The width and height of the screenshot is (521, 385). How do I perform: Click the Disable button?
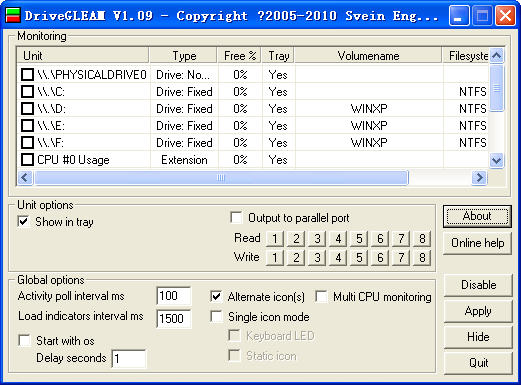478,285
